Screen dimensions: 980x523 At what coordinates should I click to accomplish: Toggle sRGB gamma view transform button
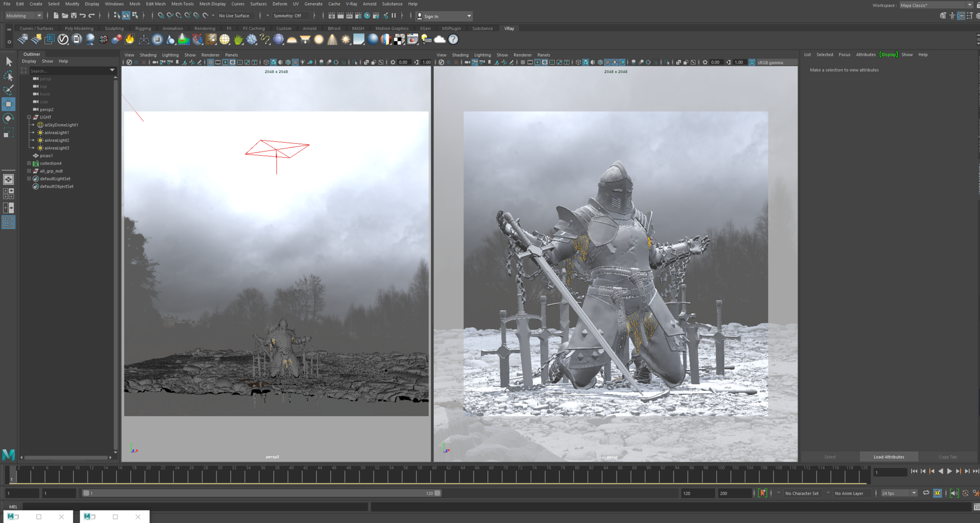752,62
